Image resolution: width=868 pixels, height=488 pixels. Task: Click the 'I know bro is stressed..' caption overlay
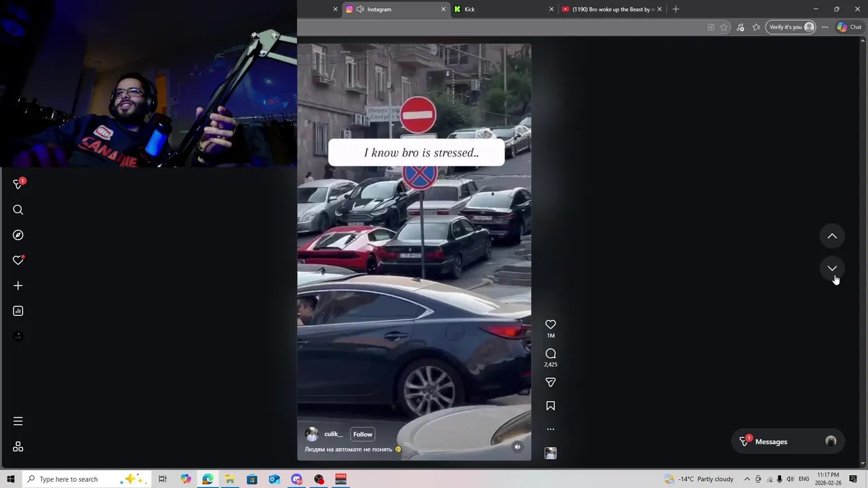[x=416, y=152]
